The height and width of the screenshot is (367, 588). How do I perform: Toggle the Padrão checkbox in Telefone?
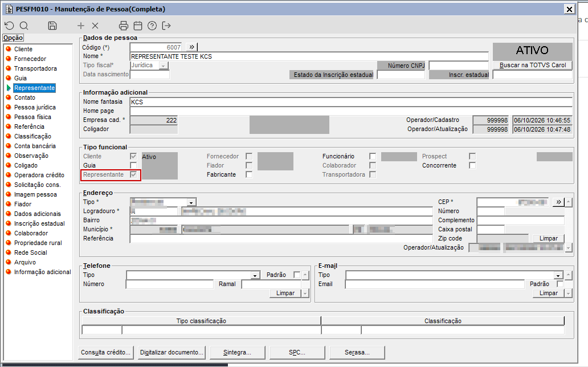coord(297,275)
